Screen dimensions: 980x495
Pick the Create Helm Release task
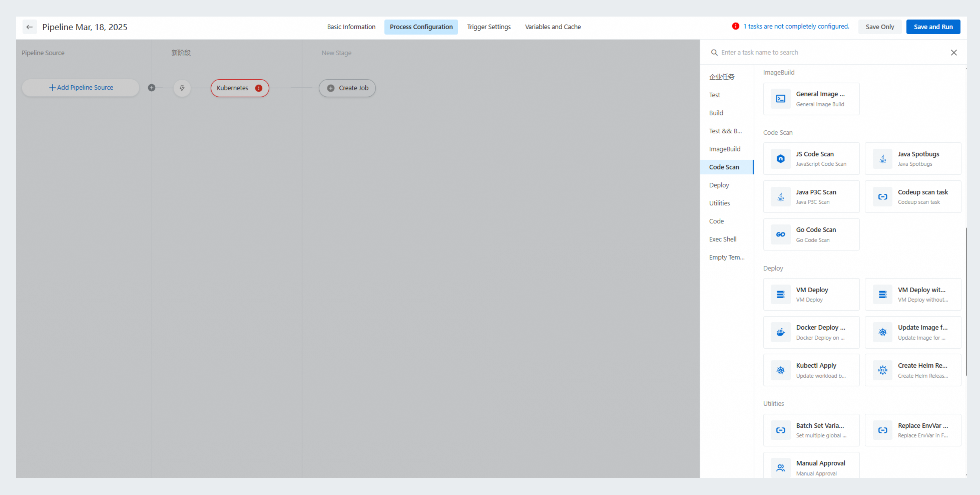[x=913, y=370]
